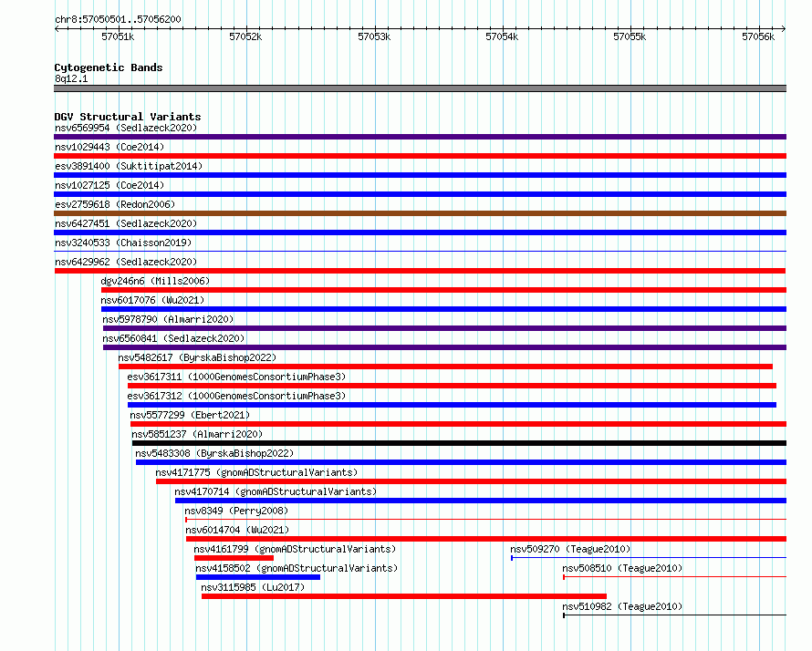Image resolution: width=812 pixels, height=651 pixels.
Task: Click the 57051k ruler tick label
Action: (x=118, y=36)
